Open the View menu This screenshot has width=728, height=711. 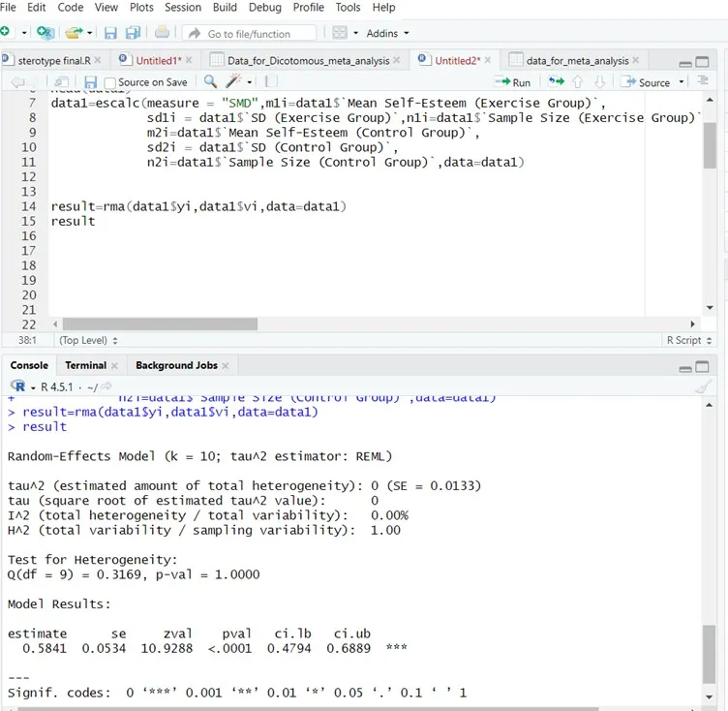106,8
